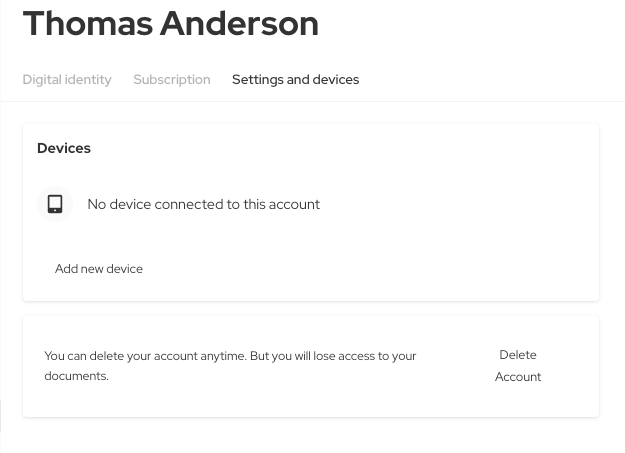Open the Digital identity tab

(67, 79)
